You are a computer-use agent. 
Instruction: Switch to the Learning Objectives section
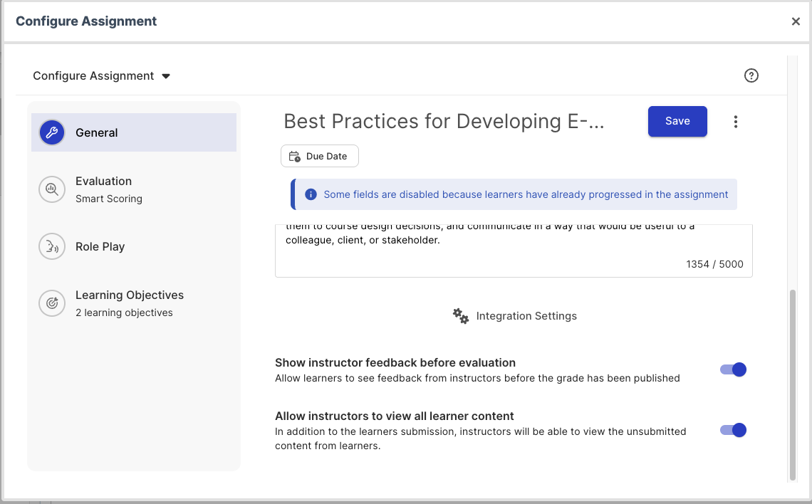tap(134, 303)
